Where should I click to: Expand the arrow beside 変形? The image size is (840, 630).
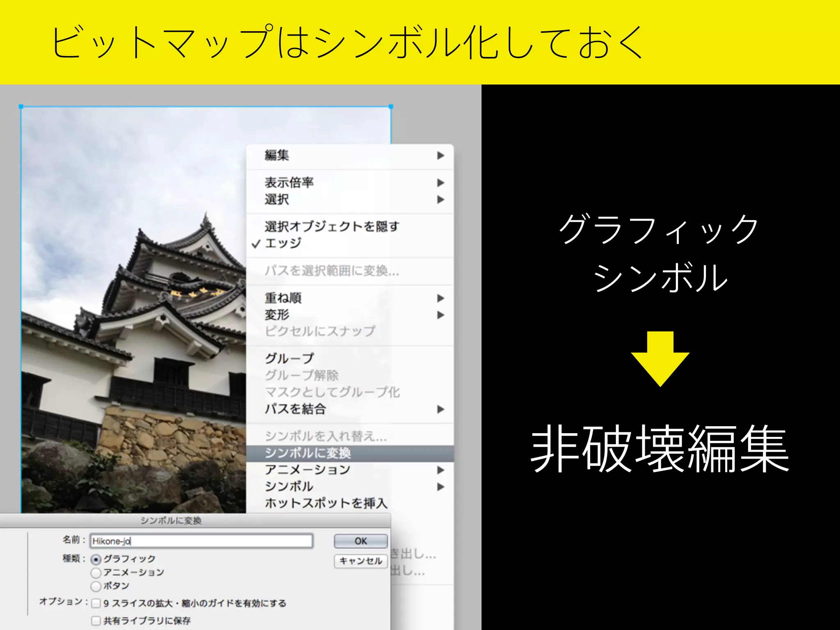441,315
